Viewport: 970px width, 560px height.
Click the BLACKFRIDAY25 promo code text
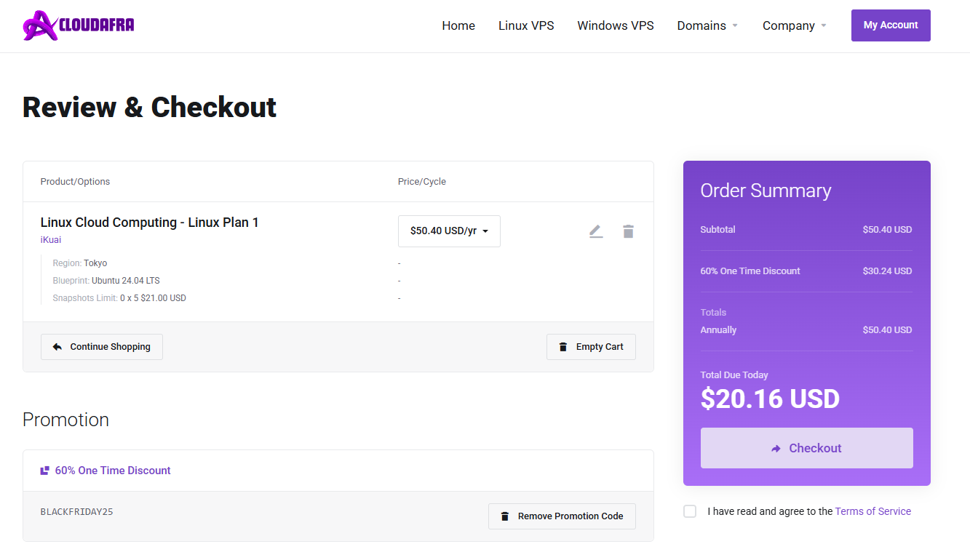pos(76,512)
